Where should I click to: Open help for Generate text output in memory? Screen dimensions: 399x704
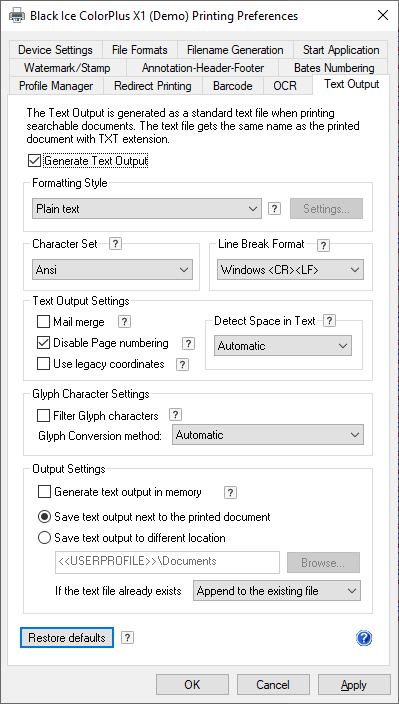[x=230, y=493]
